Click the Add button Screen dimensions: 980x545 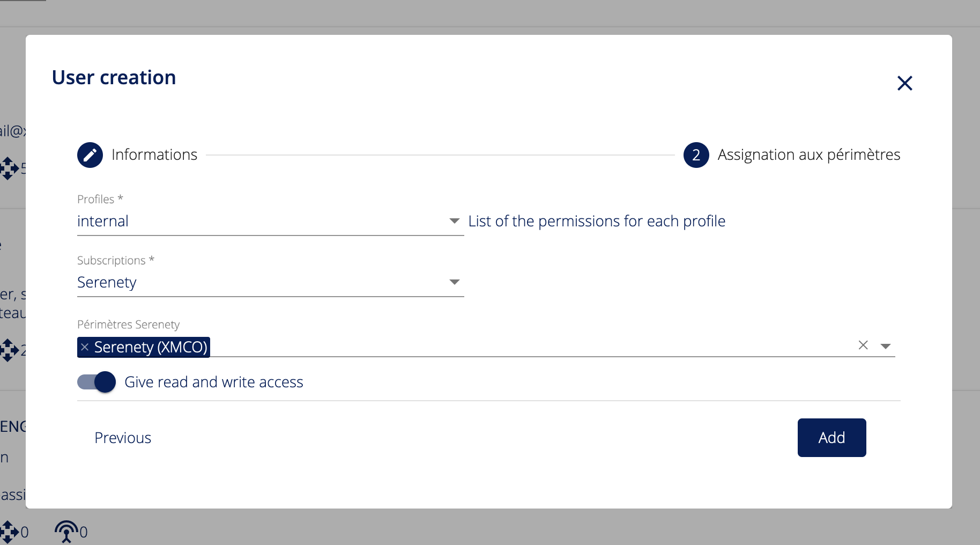[x=831, y=438]
